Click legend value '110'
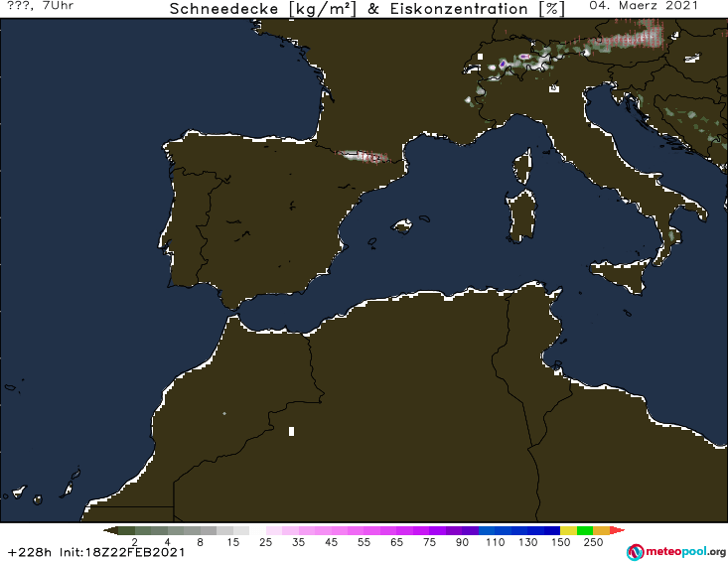Viewport: 728px width, 562px height. pos(495,542)
